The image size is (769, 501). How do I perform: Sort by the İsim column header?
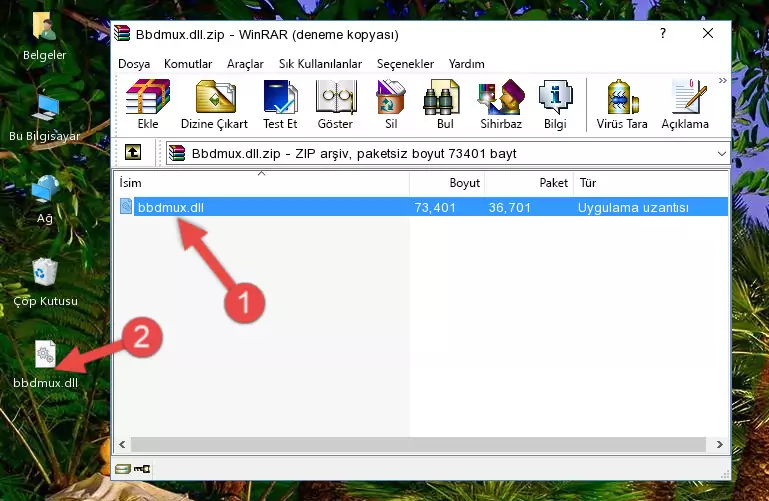(262, 183)
